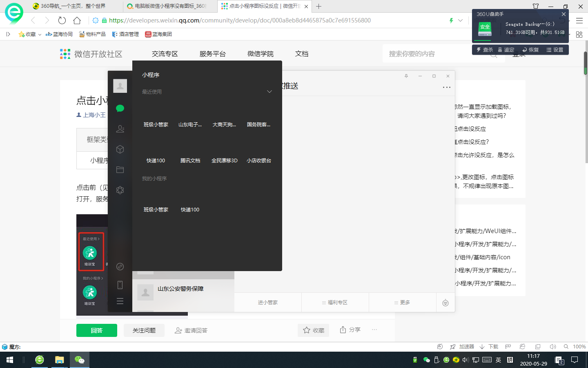Viewport: 588px width, 368px height.
Task: Click 更多 menu in chat footer
Action: pos(402,303)
